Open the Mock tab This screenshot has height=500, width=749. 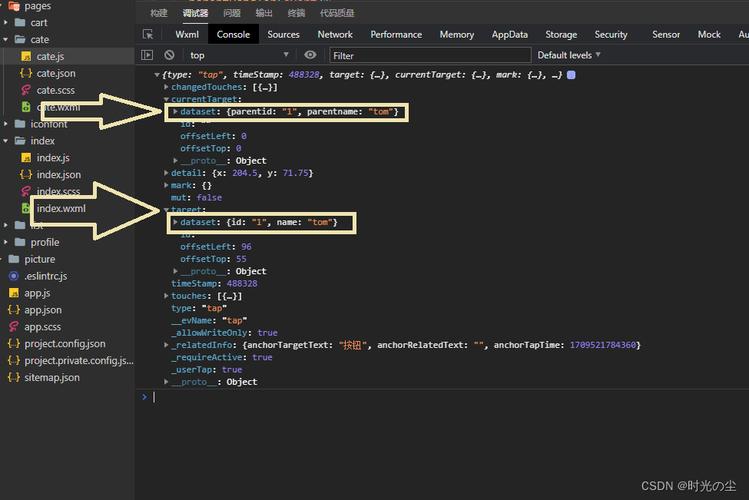click(709, 34)
